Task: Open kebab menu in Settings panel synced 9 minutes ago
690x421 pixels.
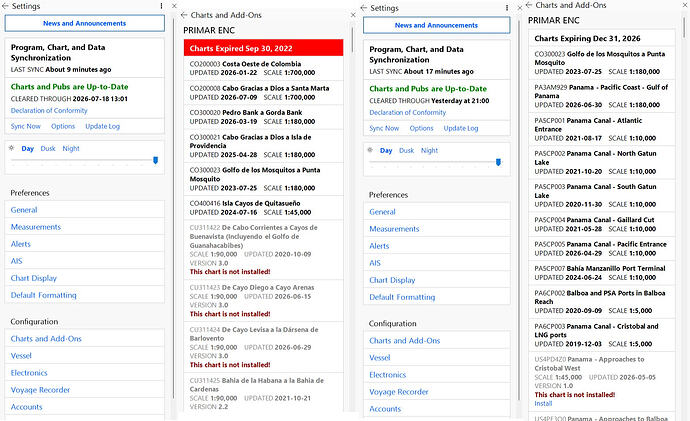Action: click(161, 6)
